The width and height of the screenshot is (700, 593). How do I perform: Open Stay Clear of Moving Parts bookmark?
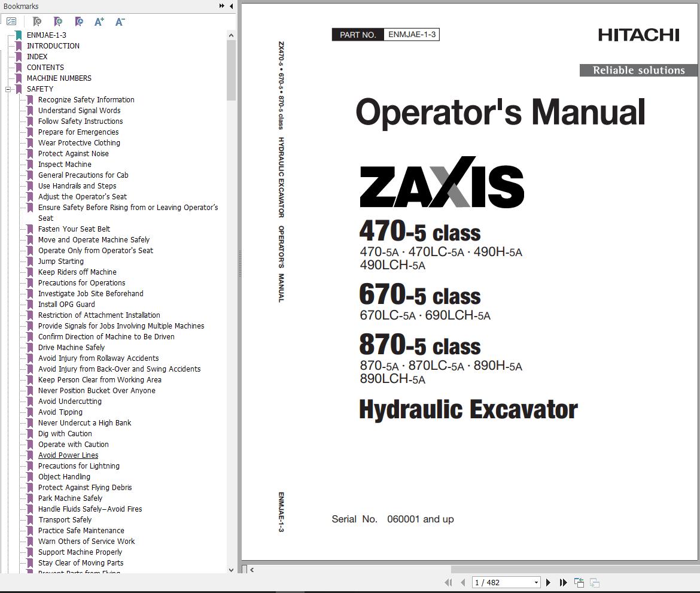coord(81,562)
